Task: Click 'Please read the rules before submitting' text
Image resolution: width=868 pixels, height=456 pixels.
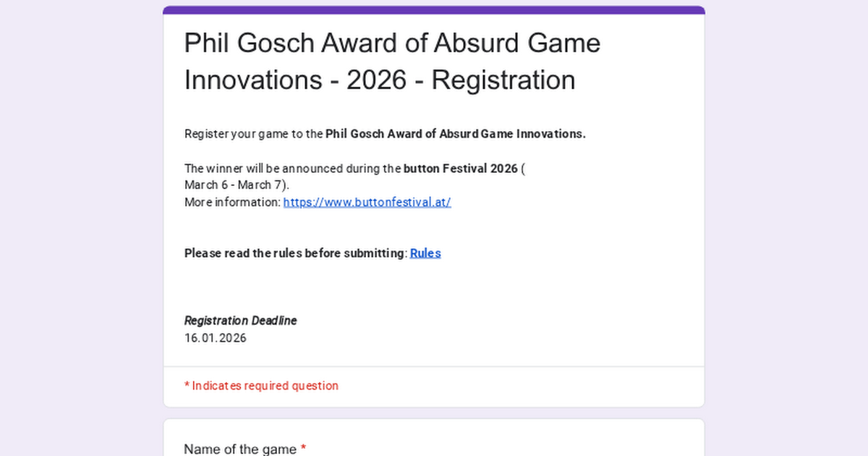Action: (295, 253)
